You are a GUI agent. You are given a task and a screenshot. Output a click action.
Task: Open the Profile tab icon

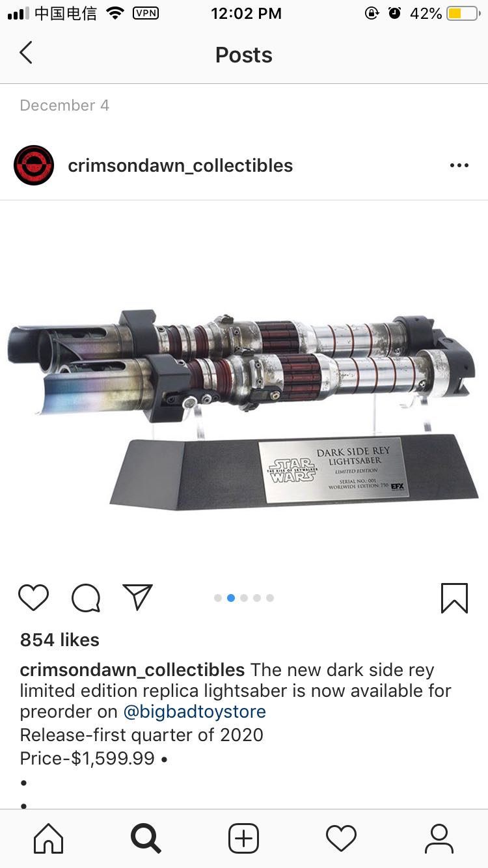point(439,838)
